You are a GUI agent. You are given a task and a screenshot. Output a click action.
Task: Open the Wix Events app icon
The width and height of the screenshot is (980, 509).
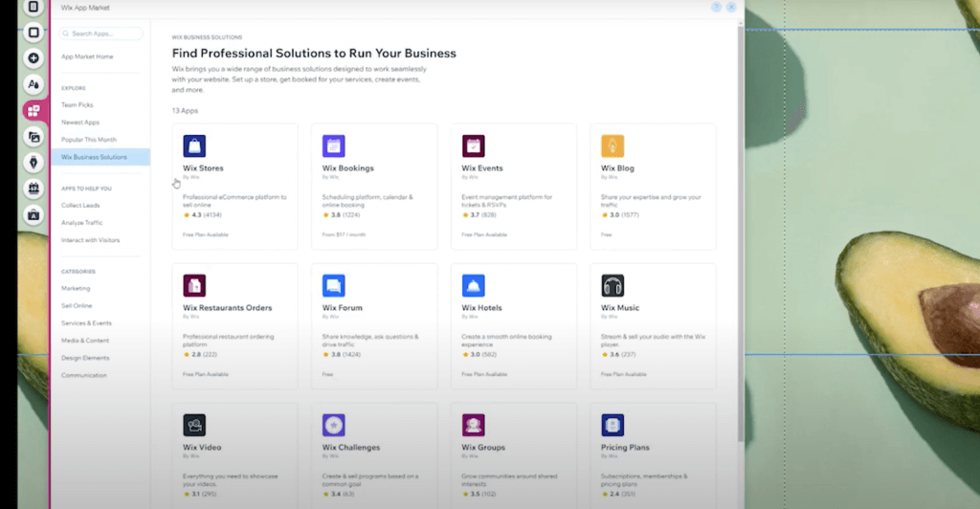pos(473,146)
